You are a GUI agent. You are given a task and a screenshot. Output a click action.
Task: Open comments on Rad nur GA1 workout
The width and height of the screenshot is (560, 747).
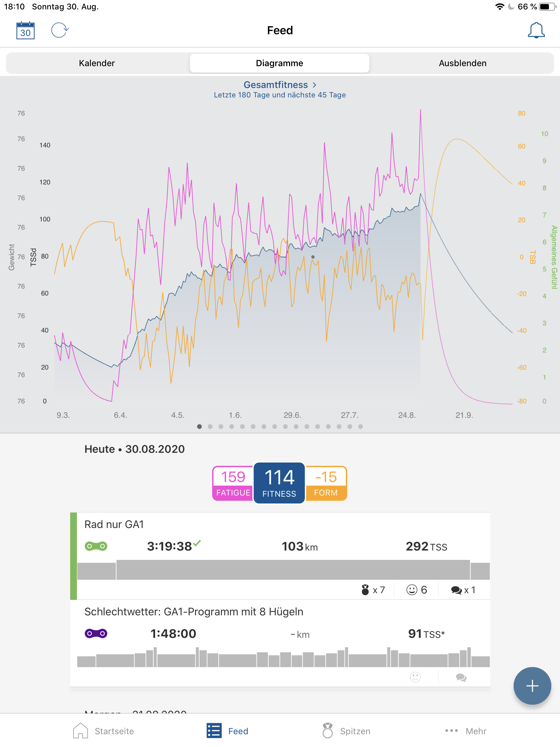pyautogui.click(x=463, y=590)
